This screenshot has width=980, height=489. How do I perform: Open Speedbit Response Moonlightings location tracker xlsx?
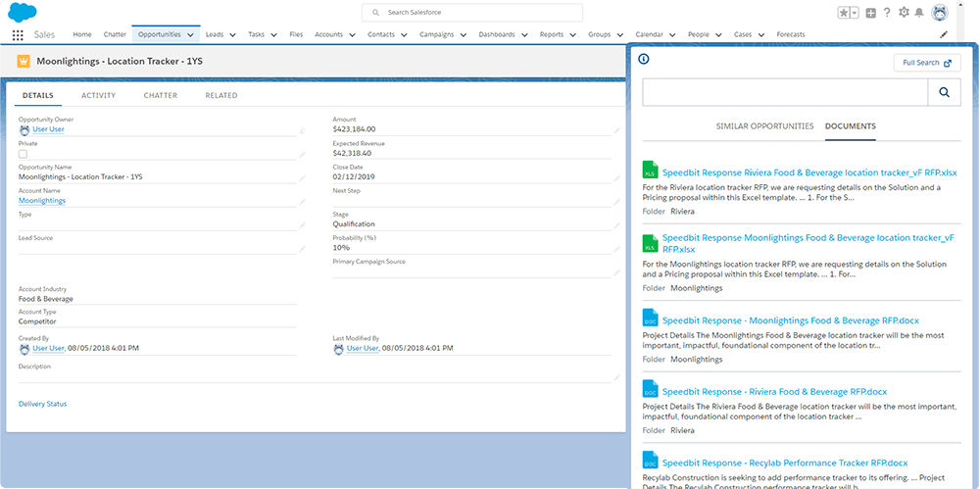coord(808,243)
